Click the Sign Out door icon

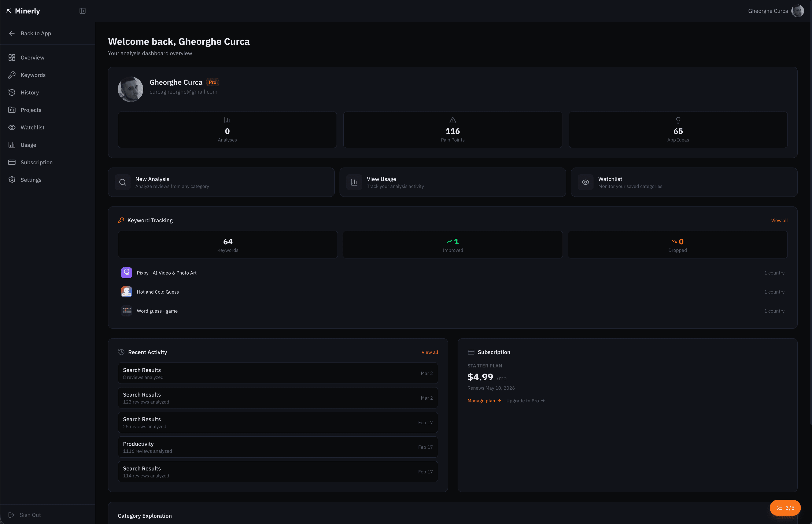tap(11, 515)
